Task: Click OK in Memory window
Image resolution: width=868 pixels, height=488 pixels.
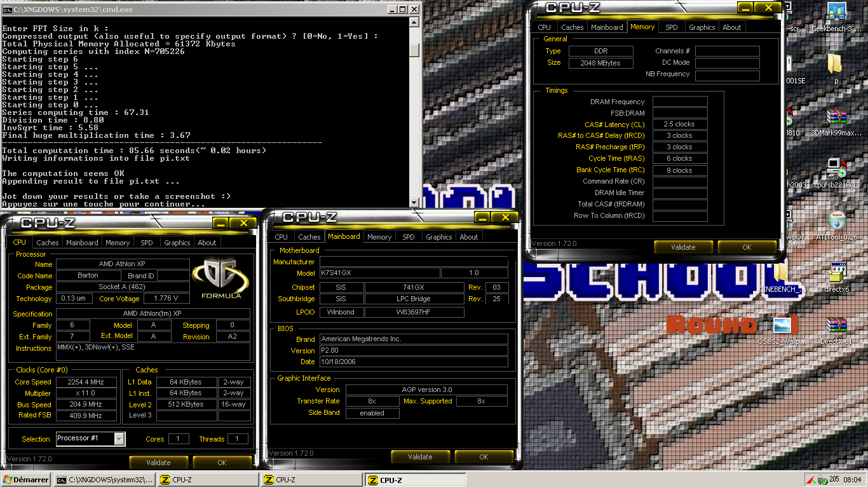Action: coord(747,247)
